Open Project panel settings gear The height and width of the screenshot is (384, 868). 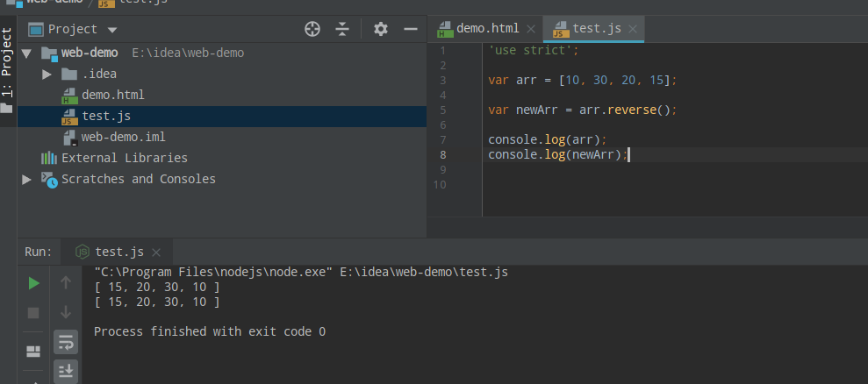(380, 29)
